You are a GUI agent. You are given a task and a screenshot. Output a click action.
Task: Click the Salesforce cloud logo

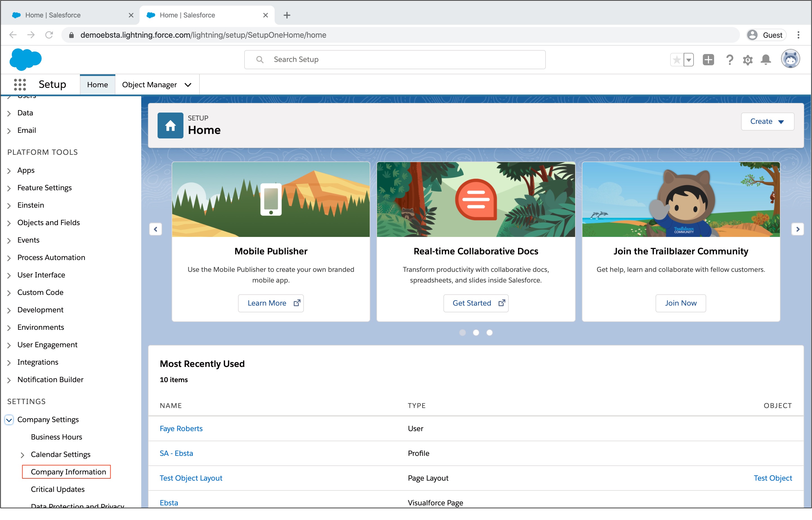pyautogui.click(x=26, y=59)
